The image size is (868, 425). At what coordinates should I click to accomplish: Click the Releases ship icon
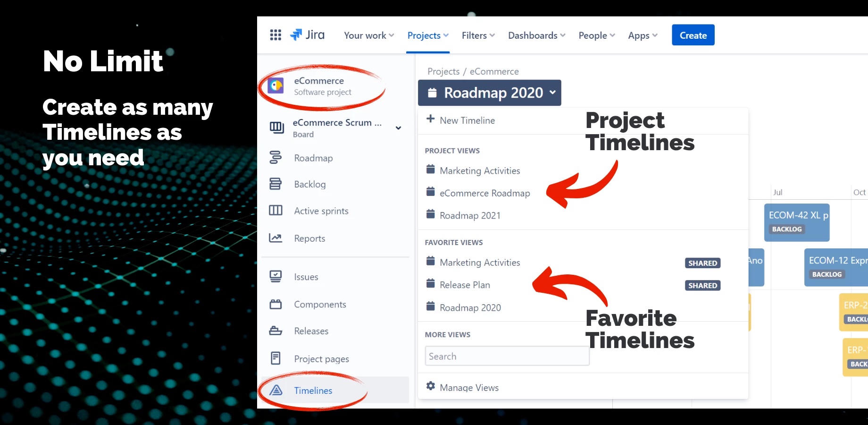click(x=275, y=331)
